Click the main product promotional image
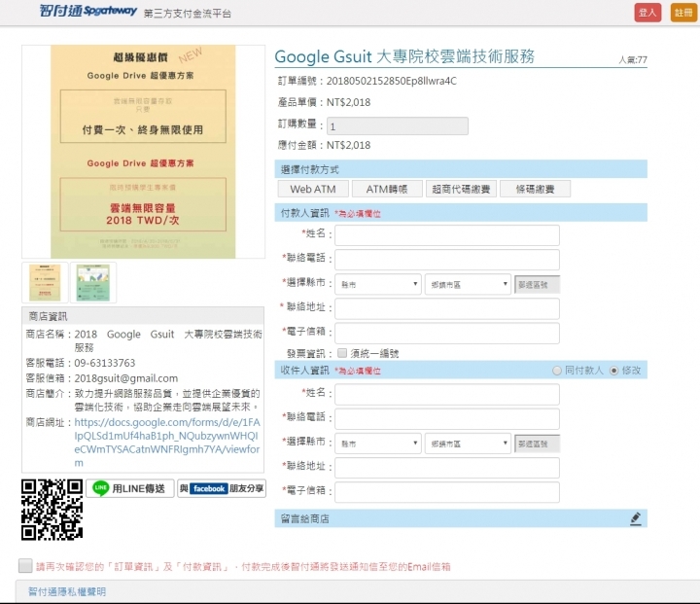 143,152
